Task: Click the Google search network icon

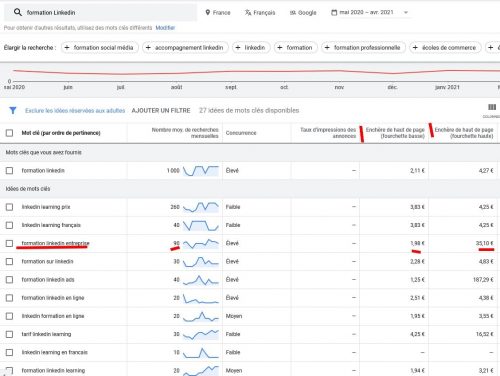Action: (293, 12)
